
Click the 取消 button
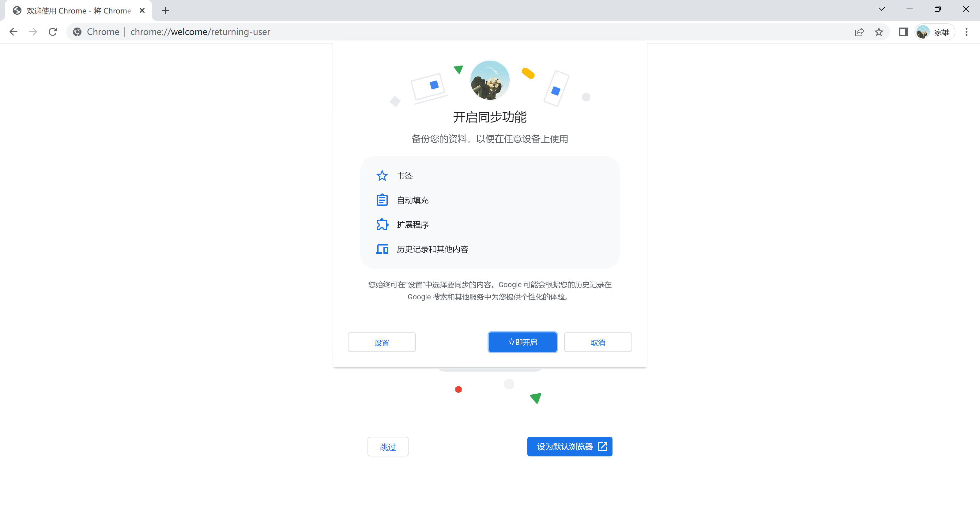598,343
